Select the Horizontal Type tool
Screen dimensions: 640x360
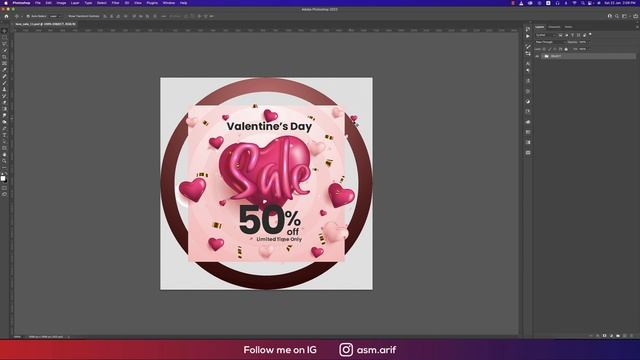4,135
